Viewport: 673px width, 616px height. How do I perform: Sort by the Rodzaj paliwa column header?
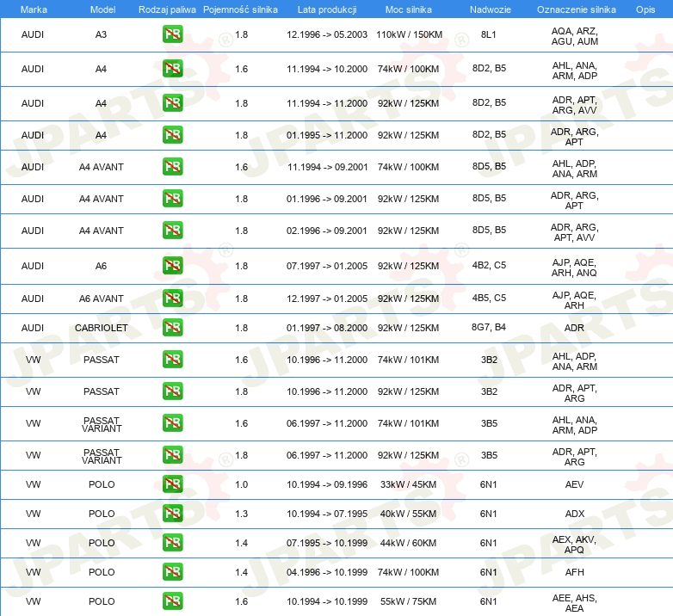(x=167, y=9)
